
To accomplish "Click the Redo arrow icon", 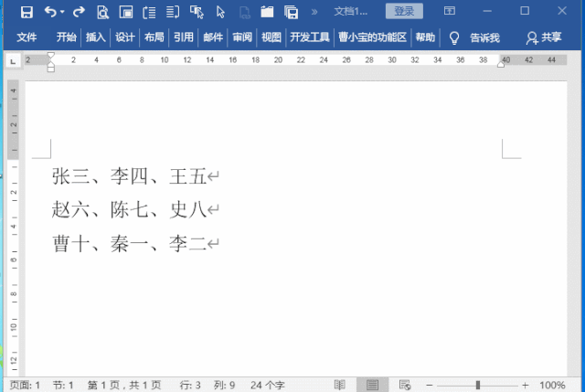I will coord(79,12).
